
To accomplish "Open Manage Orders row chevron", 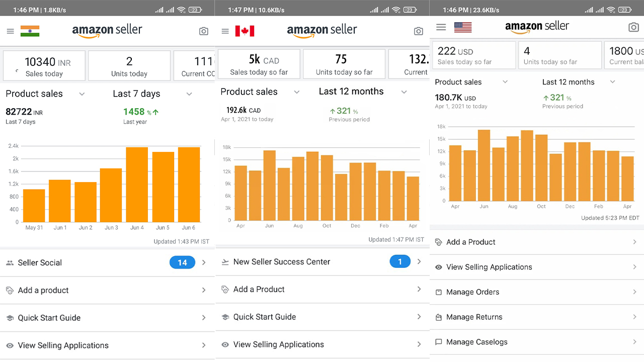I will coord(634,292).
